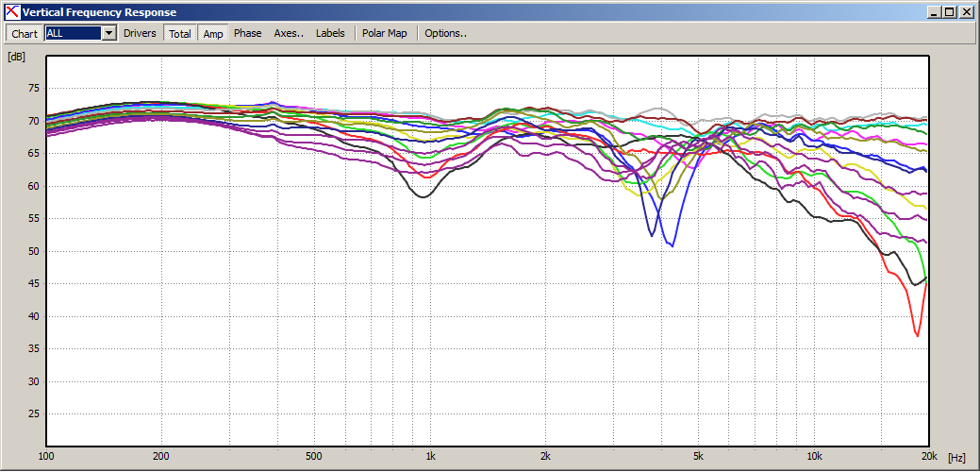Click the 50 dB axis label
The image size is (980, 472).
pyautogui.click(x=32, y=251)
